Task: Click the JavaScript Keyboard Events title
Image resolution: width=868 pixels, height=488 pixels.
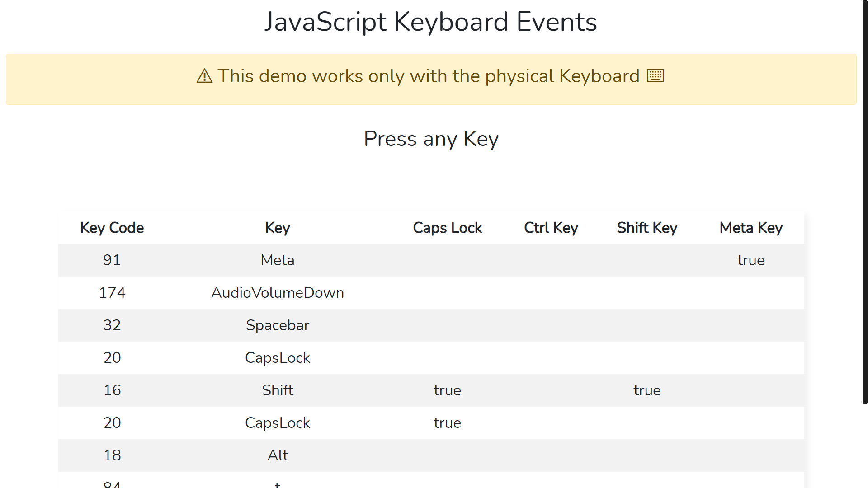Action: [x=430, y=22]
